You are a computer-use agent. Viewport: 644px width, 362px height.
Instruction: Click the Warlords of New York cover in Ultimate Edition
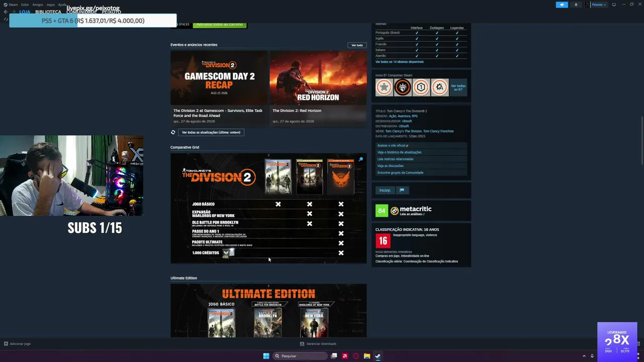pyautogui.click(x=314, y=322)
